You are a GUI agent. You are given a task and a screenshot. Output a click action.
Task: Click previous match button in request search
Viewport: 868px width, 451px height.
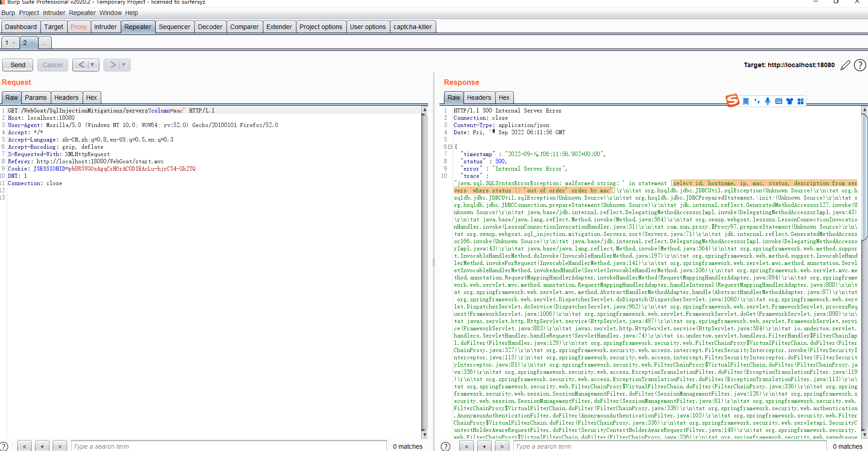[x=25, y=446]
